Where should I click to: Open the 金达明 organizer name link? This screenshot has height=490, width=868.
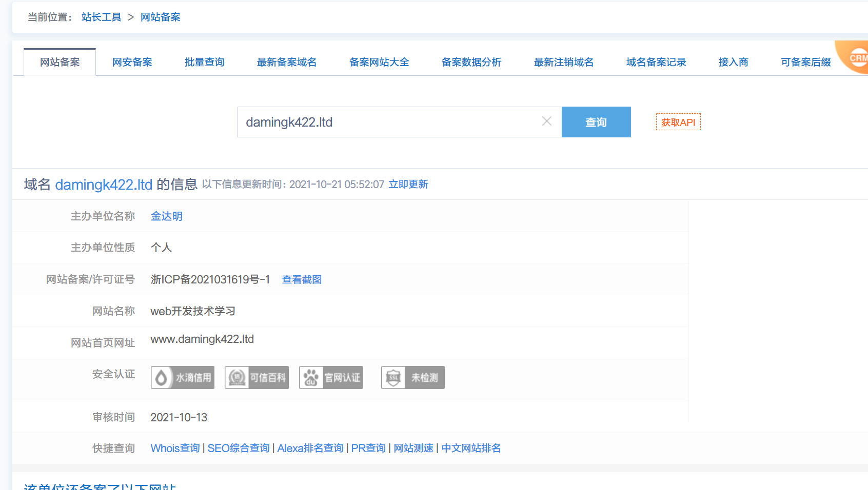167,216
